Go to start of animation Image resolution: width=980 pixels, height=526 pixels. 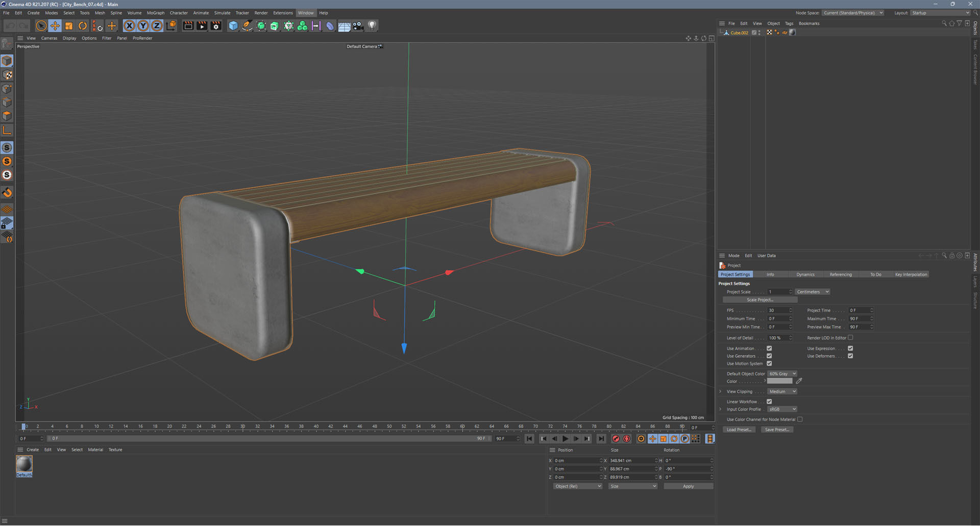pos(530,439)
